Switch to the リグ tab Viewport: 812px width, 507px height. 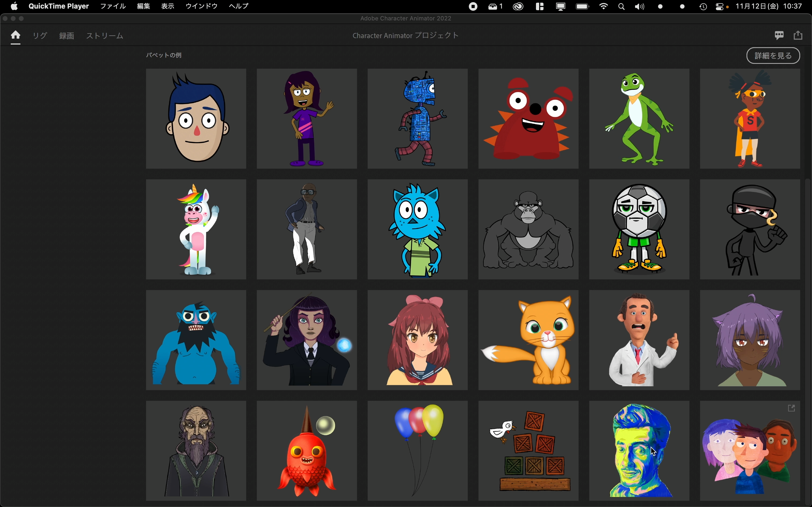pos(40,35)
